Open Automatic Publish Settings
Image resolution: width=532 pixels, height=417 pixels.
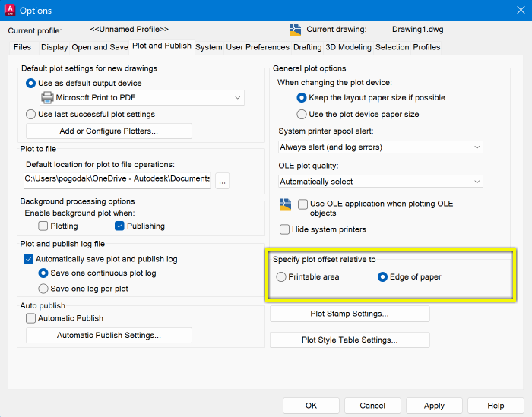coord(109,335)
